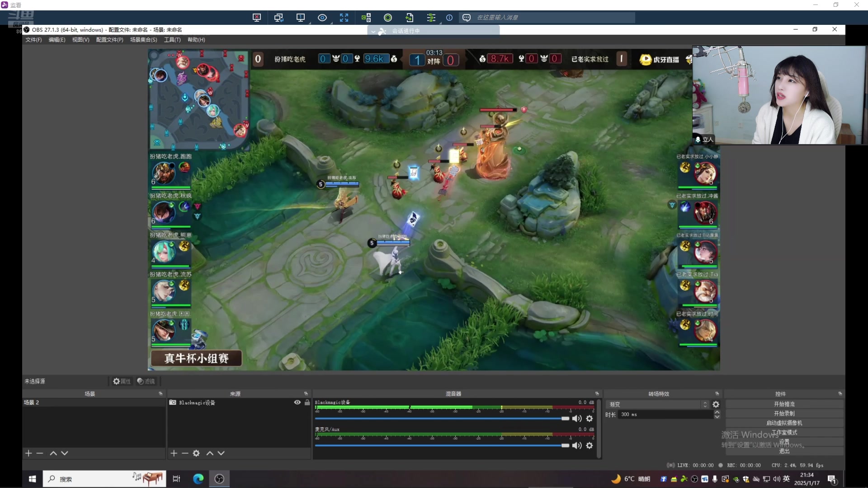Adjust the Blackmagic设备 volume slider
868x488 pixels.
tap(442, 418)
